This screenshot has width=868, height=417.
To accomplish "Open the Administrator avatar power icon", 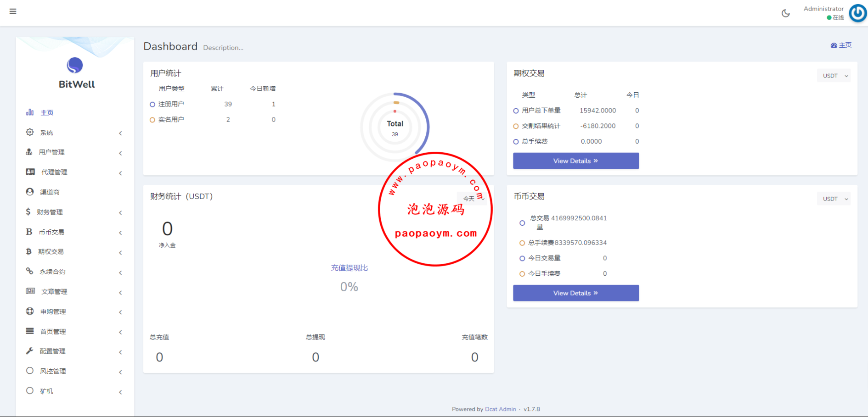I will tap(857, 13).
